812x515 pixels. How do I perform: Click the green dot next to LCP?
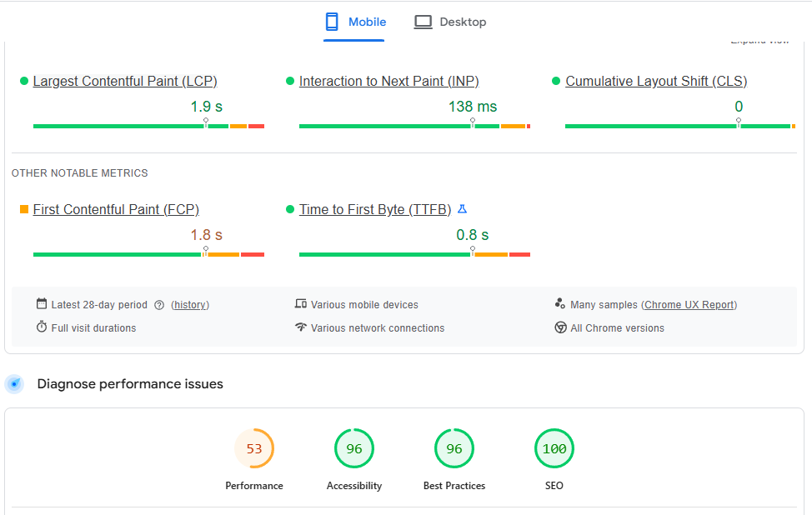tap(23, 80)
